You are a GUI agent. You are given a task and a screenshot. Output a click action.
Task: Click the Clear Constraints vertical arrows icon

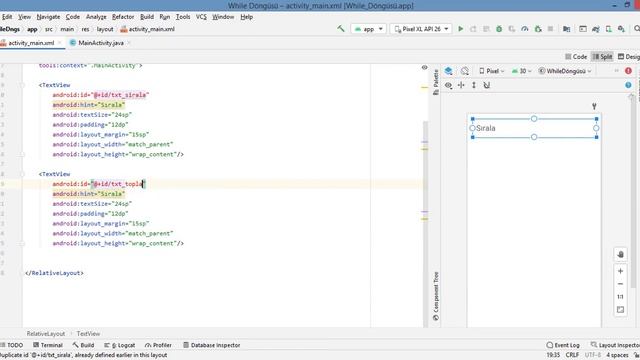click(474, 85)
